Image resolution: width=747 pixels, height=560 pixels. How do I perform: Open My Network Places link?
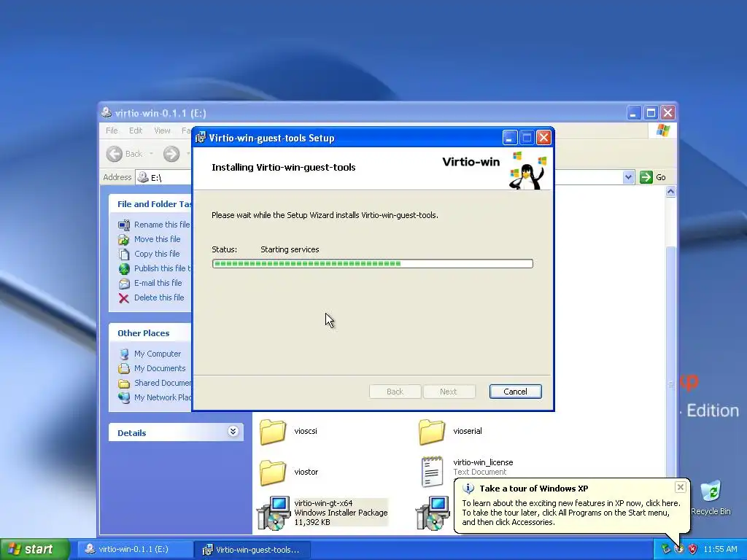pos(163,397)
